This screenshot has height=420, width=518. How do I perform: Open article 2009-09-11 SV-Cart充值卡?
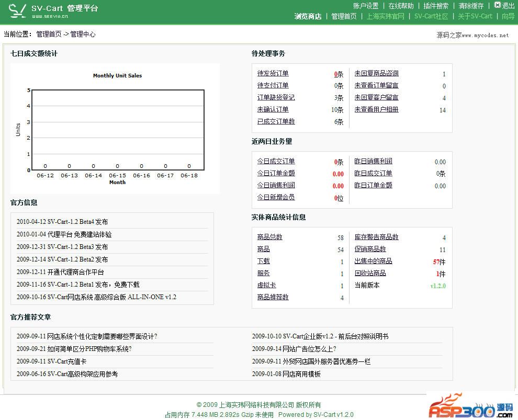tap(51, 361)
